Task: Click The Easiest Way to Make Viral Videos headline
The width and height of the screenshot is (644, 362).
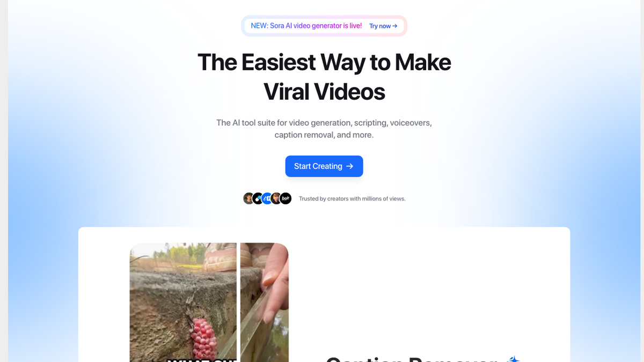Action: coord(324,77)
